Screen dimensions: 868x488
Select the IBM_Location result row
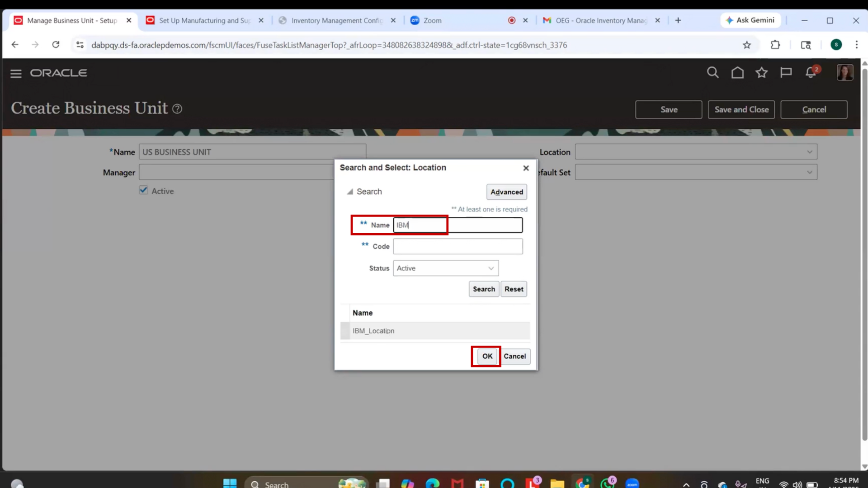[435, 331]
